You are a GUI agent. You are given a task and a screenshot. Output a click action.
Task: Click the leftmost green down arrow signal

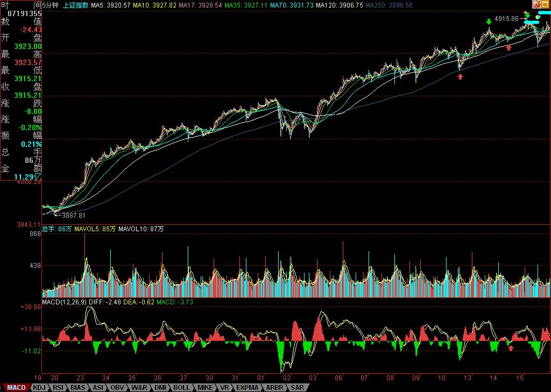pos(489,21)
